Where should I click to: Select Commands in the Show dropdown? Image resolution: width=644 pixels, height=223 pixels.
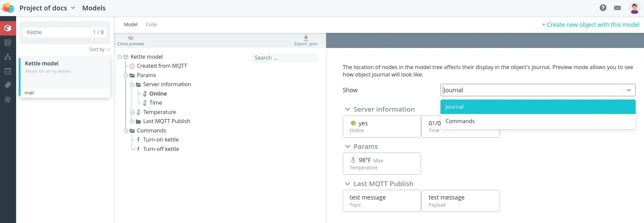tap(460, 121)
